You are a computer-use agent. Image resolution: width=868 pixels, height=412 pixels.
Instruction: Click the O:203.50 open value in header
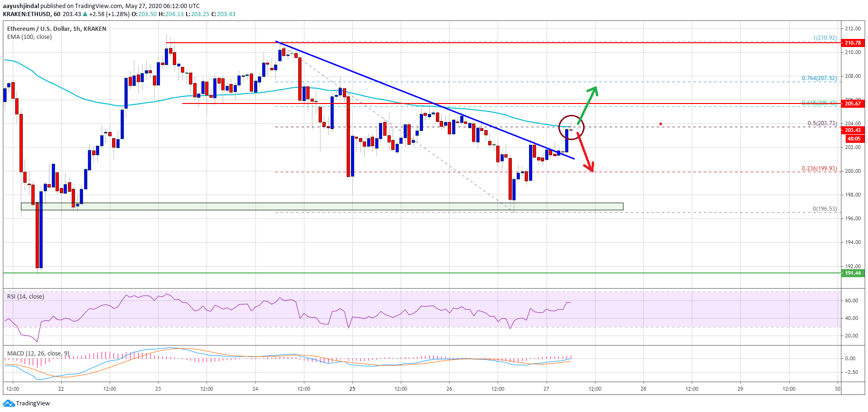tap(144, 14)
